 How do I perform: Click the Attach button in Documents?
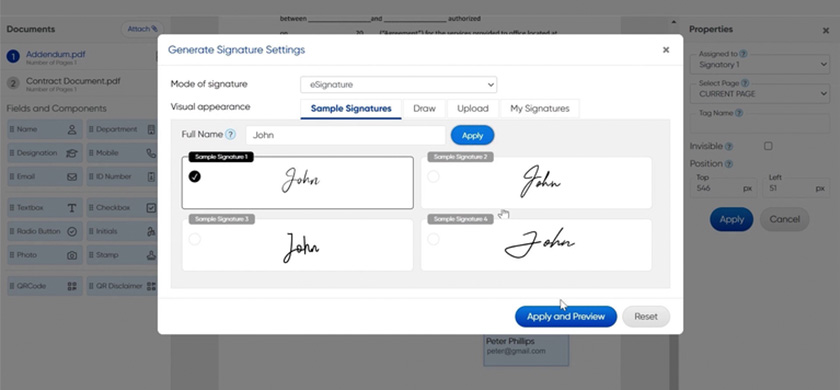(142, 29)
